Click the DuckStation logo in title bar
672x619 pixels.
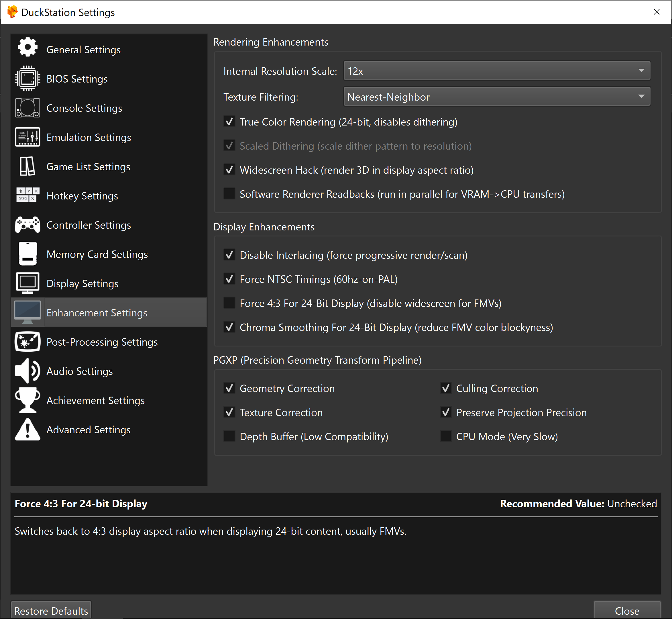pos(12,12)
